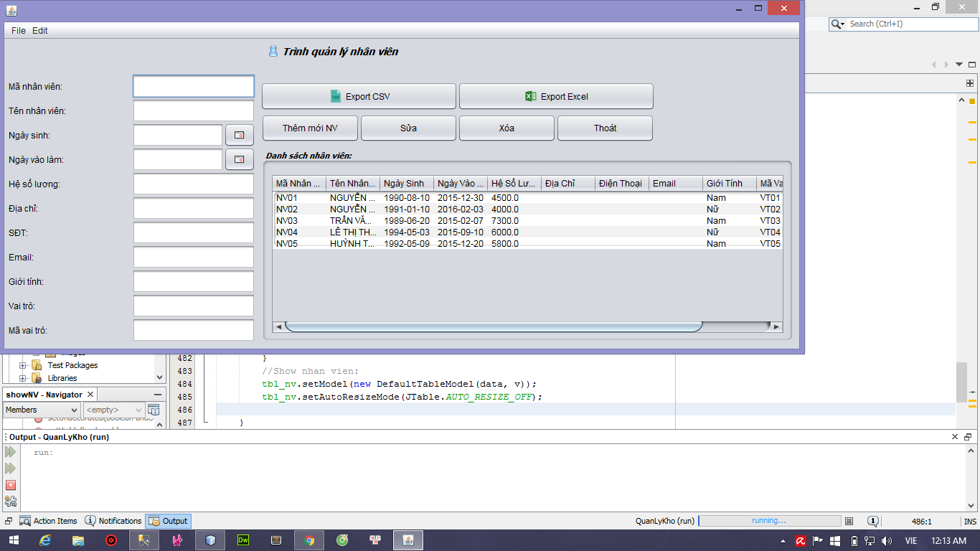Expand the Libraries tree node

pyautogui.click(x=23, y=378)
